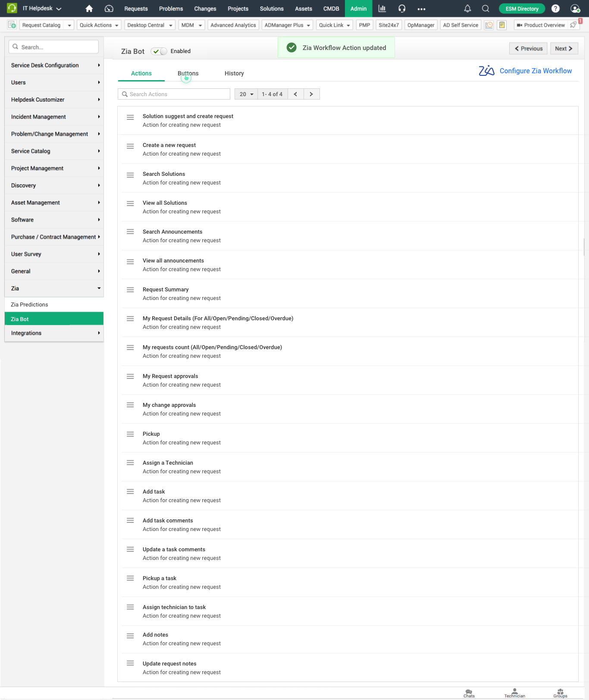Open the Problems menu
Image resolution: width=589 pixels, height=700 pixels.
pos(171,9)
